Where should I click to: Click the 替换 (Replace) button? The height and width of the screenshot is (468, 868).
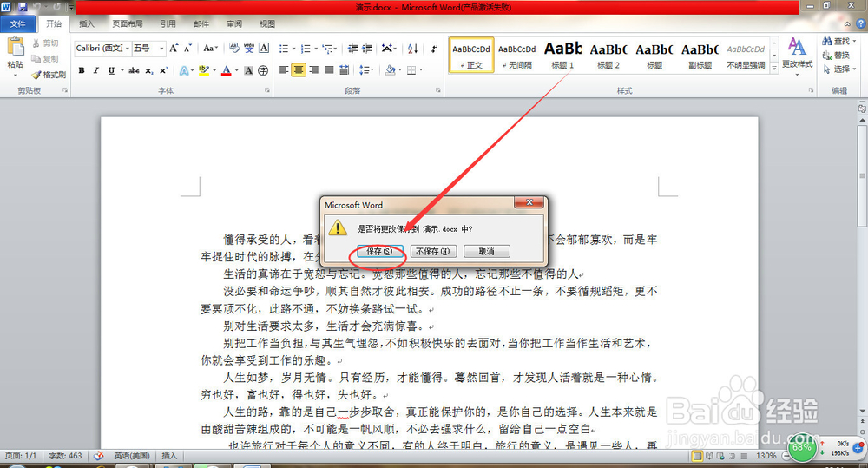coord(836,55)
